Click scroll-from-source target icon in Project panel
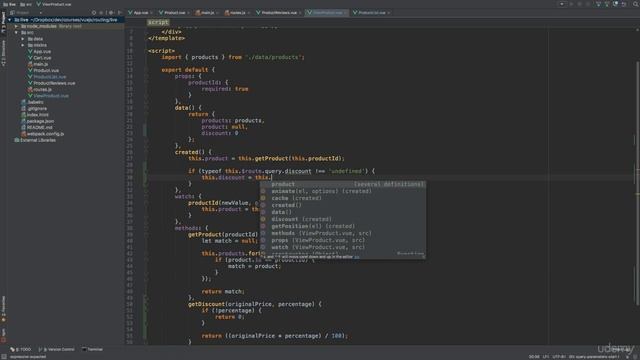 click(94, 13)
